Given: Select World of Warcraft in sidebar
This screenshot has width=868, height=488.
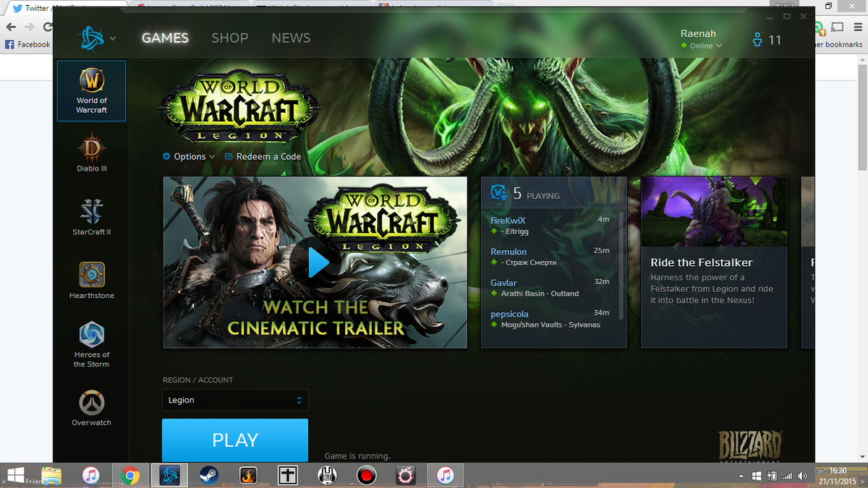Looking at the screenshot, I should point(92,90).
